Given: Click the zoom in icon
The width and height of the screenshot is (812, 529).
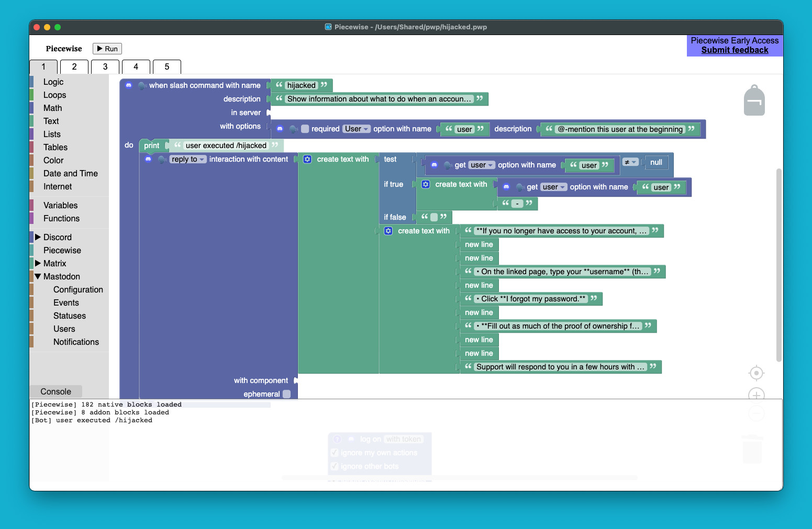Looking at the screenshot, I should (756, 395).
